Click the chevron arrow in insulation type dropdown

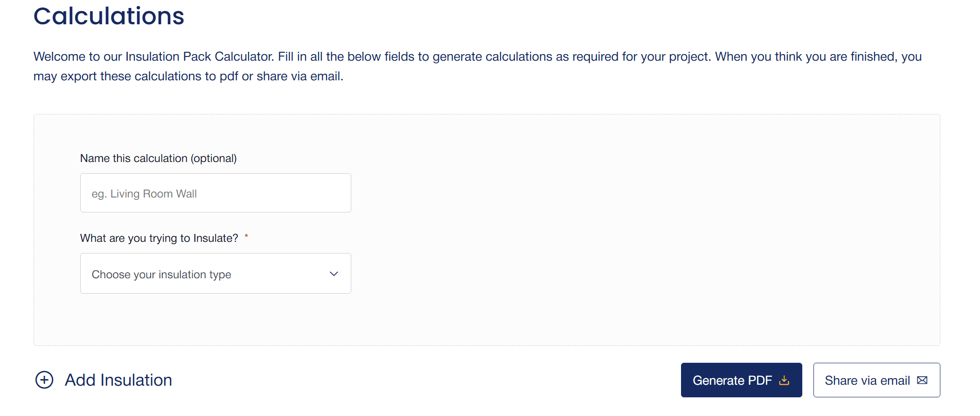(334, 274)
